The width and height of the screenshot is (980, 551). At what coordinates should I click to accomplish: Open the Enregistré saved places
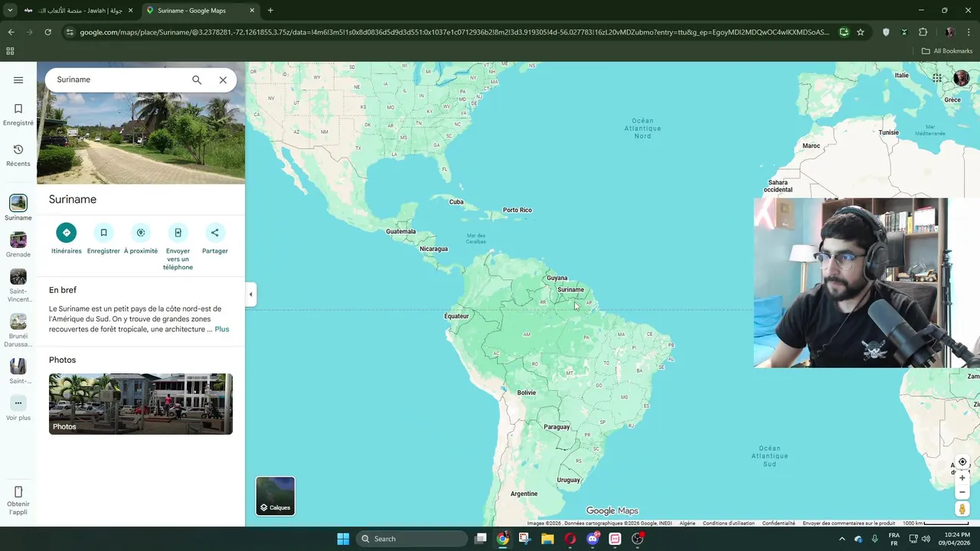coord(18,115)
